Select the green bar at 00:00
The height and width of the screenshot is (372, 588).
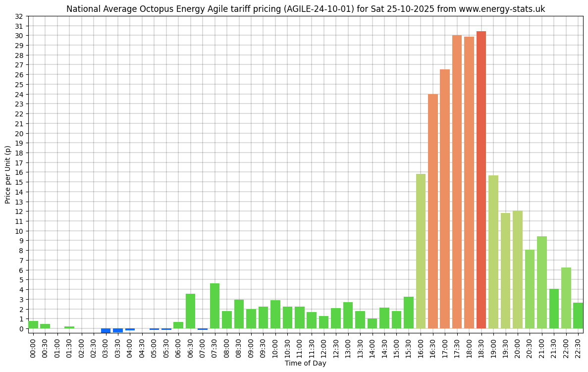[x=33, y=325]
